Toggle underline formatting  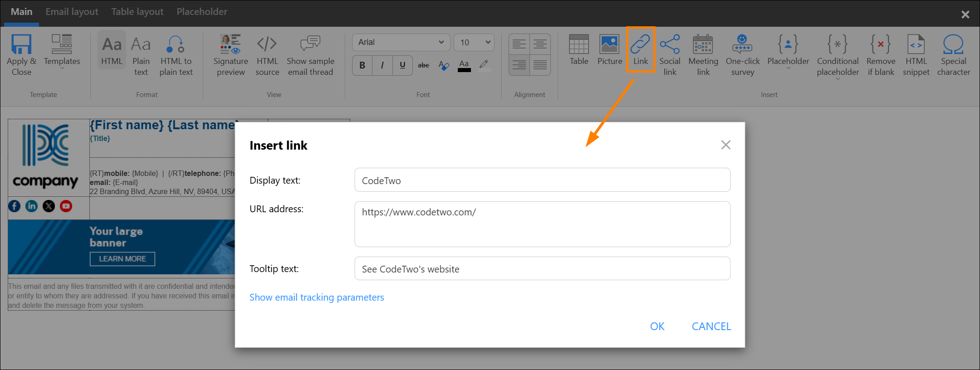[402, 65]
